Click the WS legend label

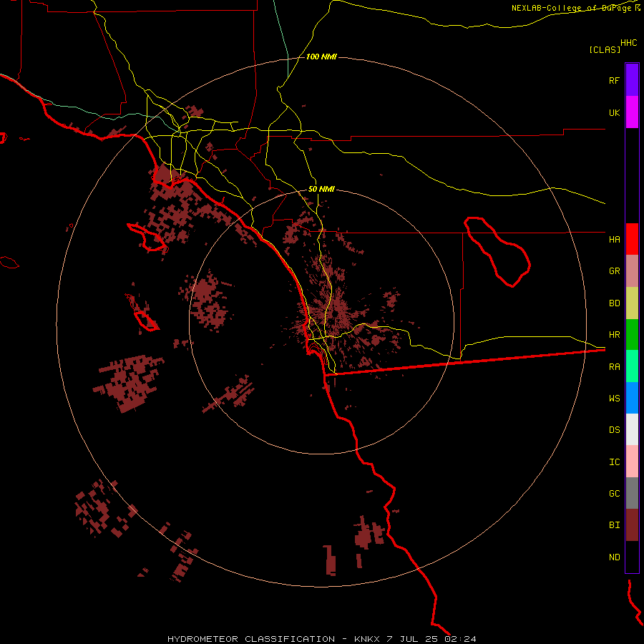click(x=614, y=399)
